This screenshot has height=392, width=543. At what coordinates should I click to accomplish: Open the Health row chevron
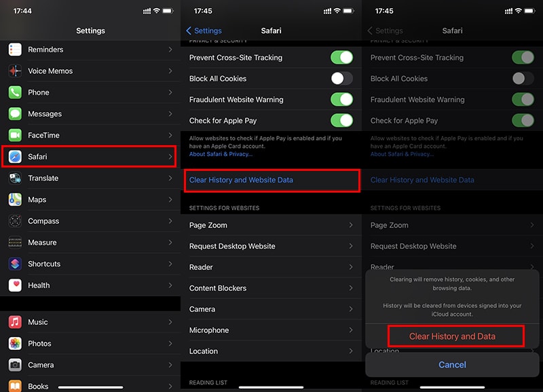point(170,286)
